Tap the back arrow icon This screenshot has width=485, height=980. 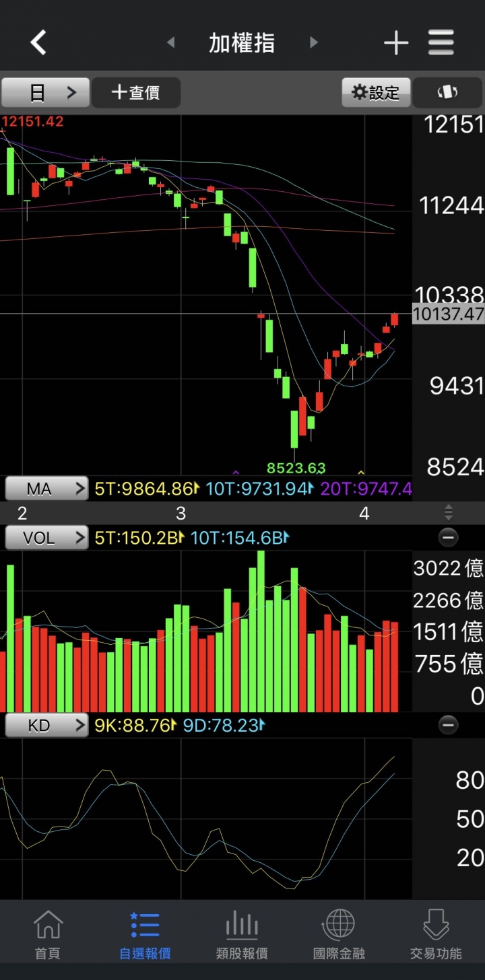click(38, 43)
